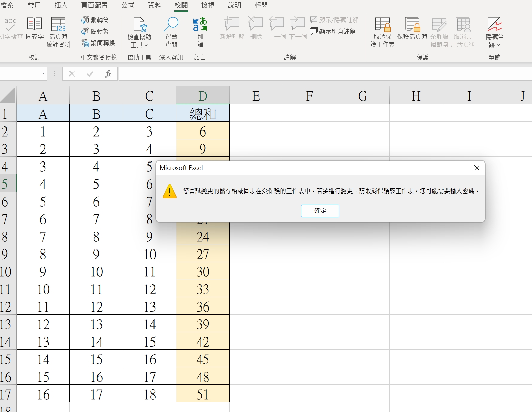Screen dimensions: 532x412
Task: Convert text with 簡轉繁
Action: tap(95, 31)
